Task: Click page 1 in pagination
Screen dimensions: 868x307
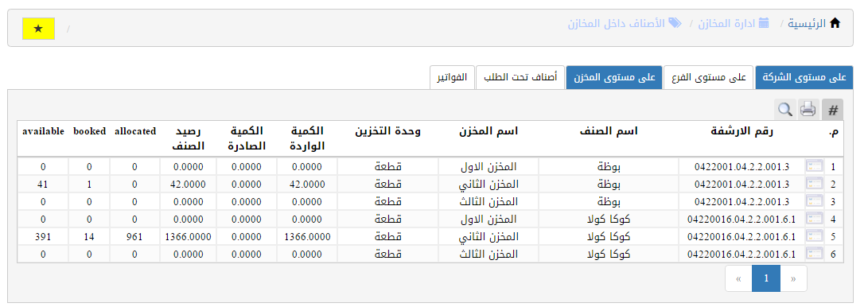Action: point(766,278)
